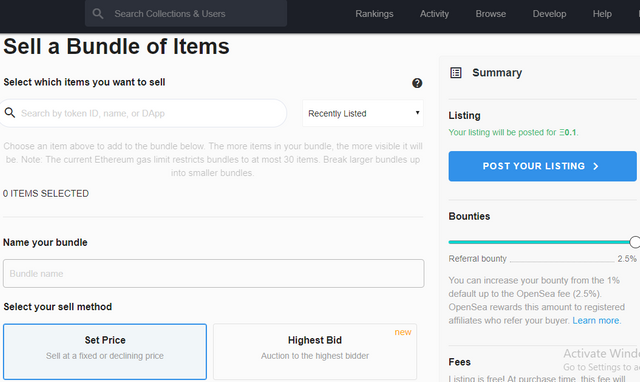Click the Fees section heading
This screenshot has height=382, width=640.
(459, 362)
